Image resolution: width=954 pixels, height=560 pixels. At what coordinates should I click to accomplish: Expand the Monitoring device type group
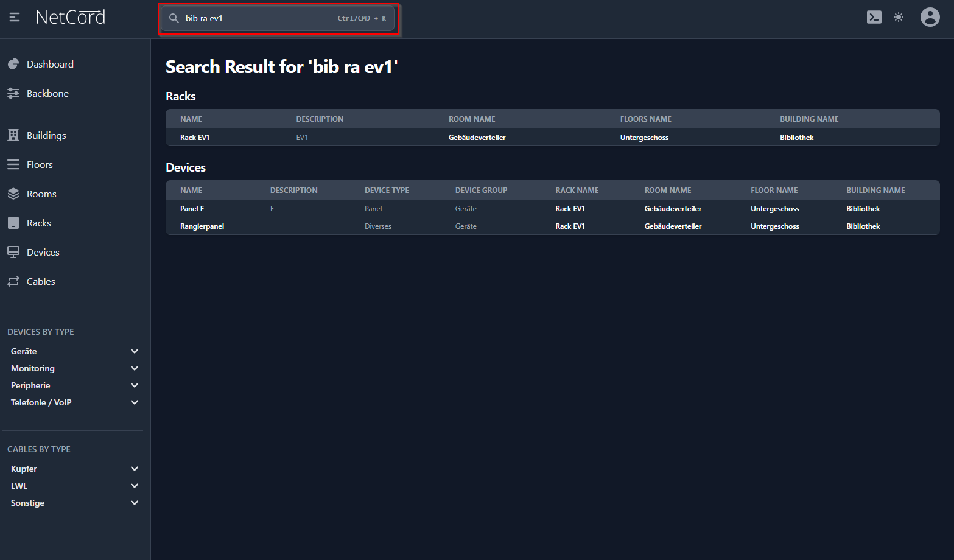[x=135, y=369]
